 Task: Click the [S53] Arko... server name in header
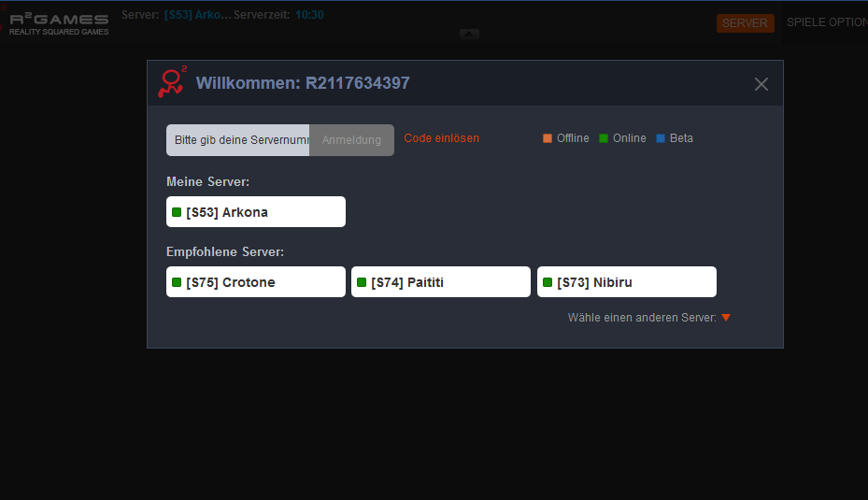[x=196, y=15]
